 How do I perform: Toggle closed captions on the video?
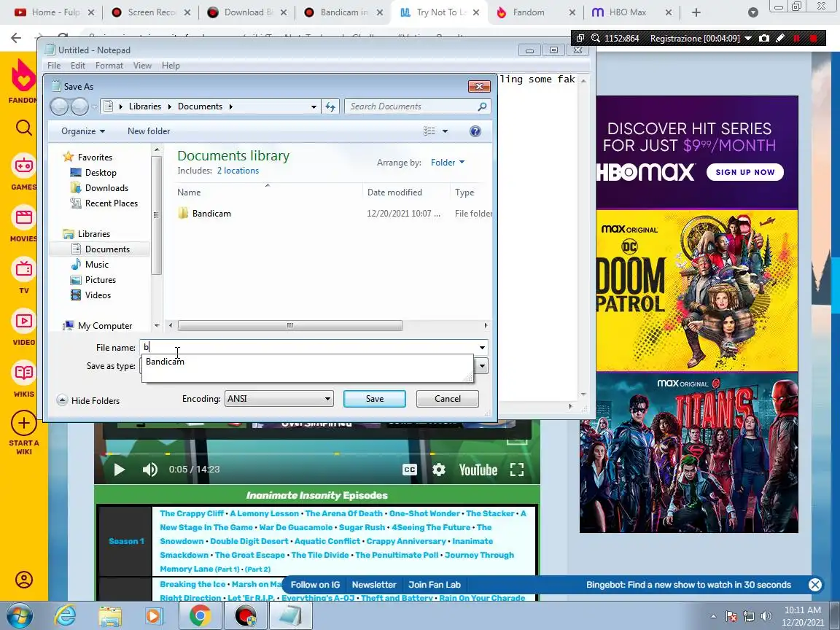tap(409, 470)
